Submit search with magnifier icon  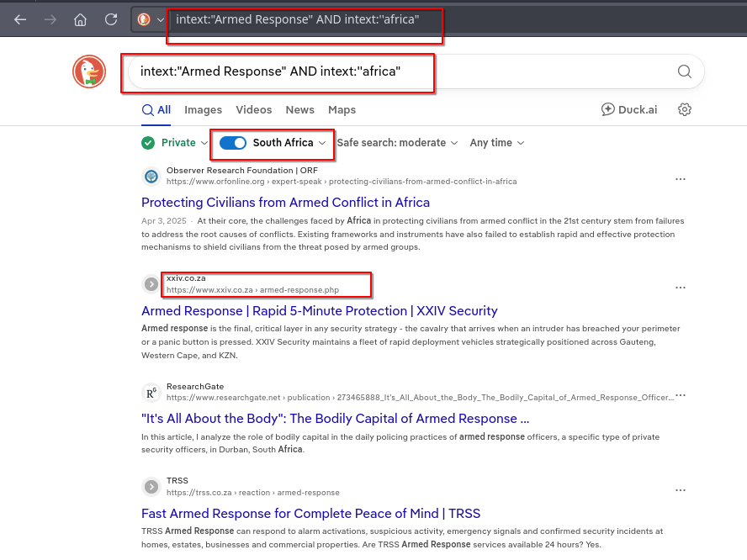[x=685, y=71]
